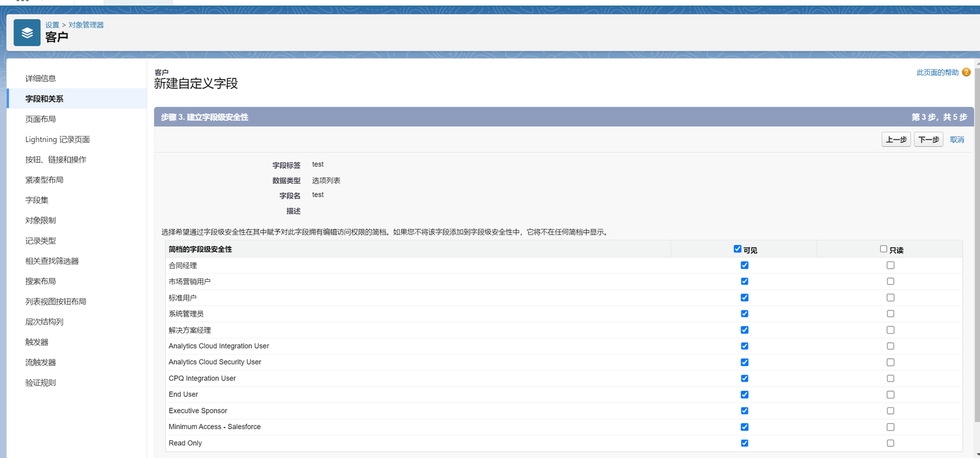The height and width of the screenshot is (458, 980).
Task: Open 页面布局 in the sidebar
Action: coord(40,119)
